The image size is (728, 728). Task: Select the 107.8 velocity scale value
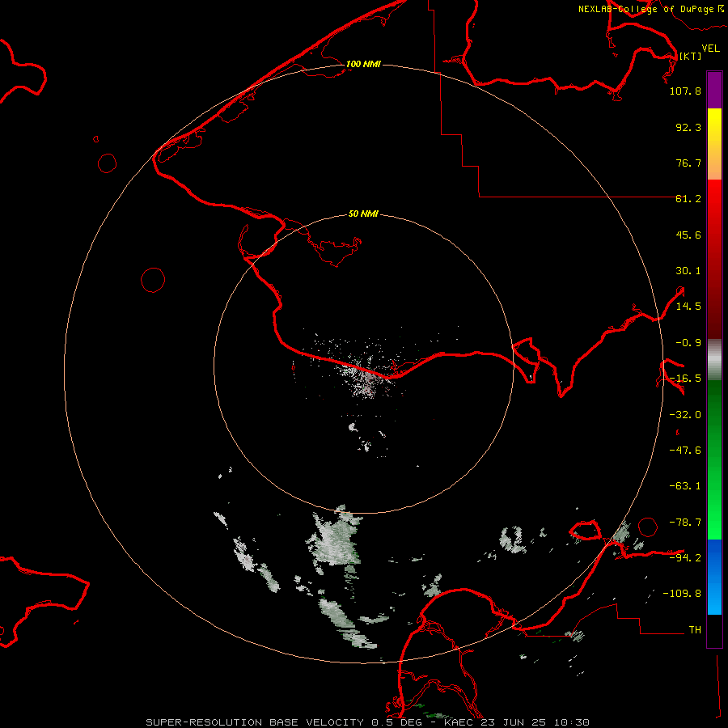685,91
